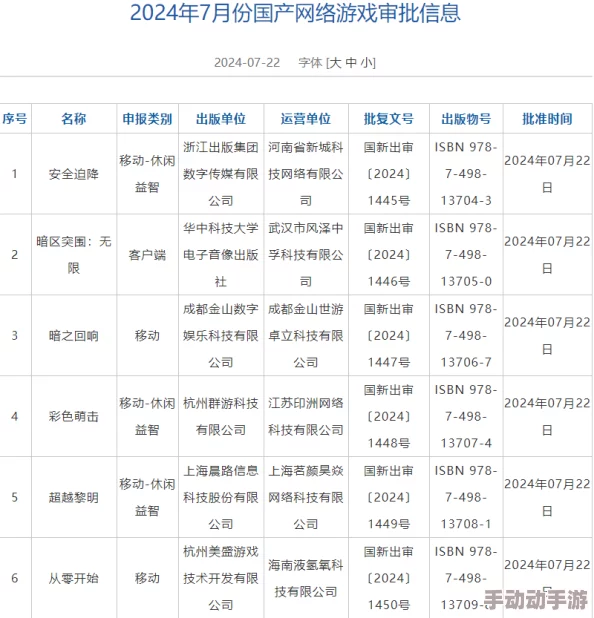Click approval number 国新出审〔2024〕1449号
This screenshot has width=594, height=618.
point(389,497)
